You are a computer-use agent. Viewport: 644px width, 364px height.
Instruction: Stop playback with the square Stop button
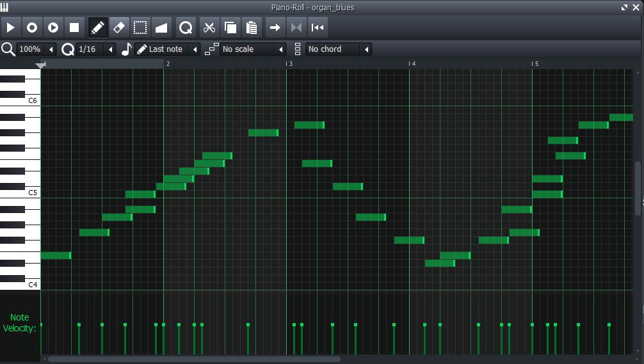coord(74,28)
